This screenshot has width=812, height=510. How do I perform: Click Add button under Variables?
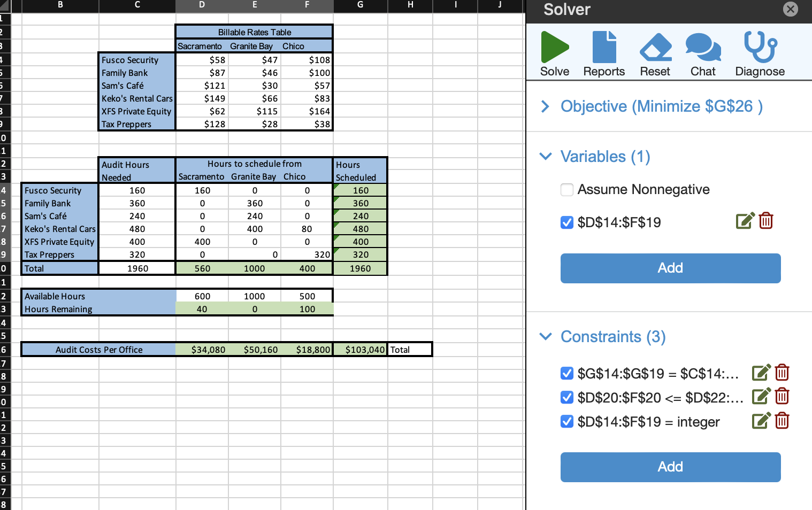670,268
